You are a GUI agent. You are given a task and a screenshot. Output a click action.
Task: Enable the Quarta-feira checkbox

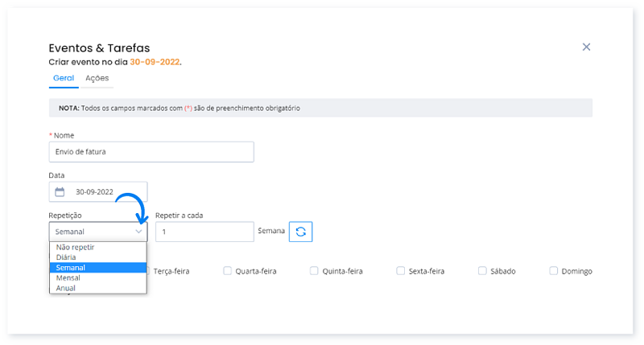(228, 271)
